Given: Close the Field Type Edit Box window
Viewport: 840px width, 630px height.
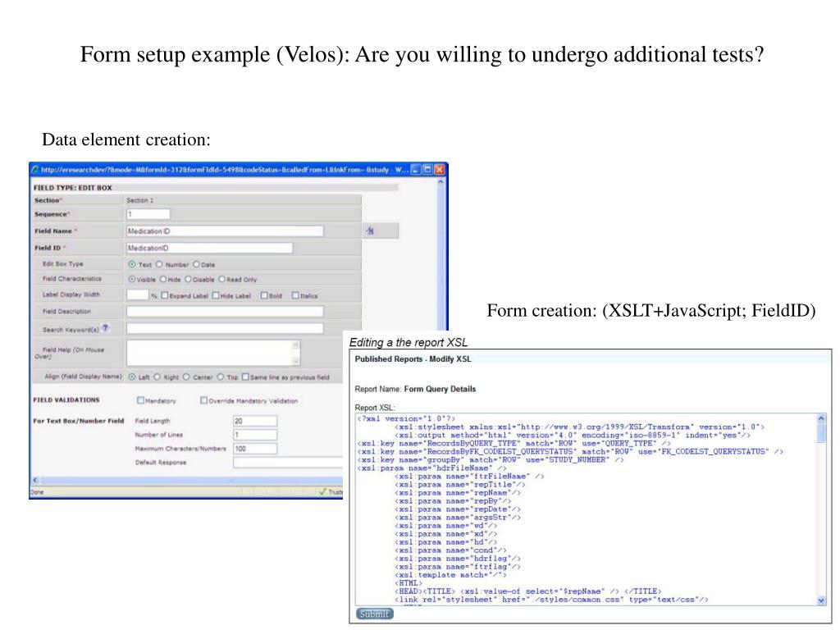Looking at the screenshot, I should (x=440, y=169).
